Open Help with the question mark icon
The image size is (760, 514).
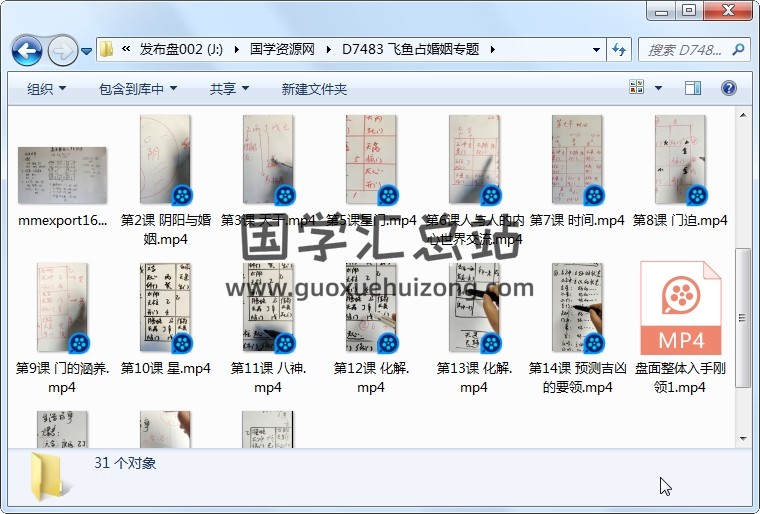[x=728, y=88]
